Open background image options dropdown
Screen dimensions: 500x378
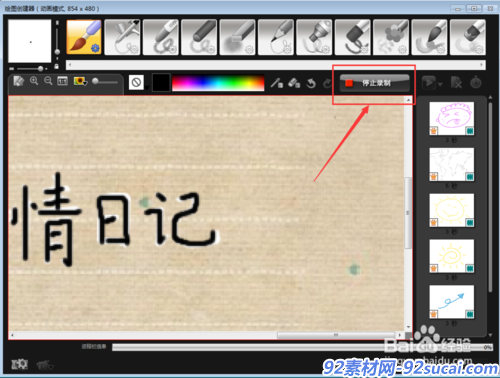[81, 81]
